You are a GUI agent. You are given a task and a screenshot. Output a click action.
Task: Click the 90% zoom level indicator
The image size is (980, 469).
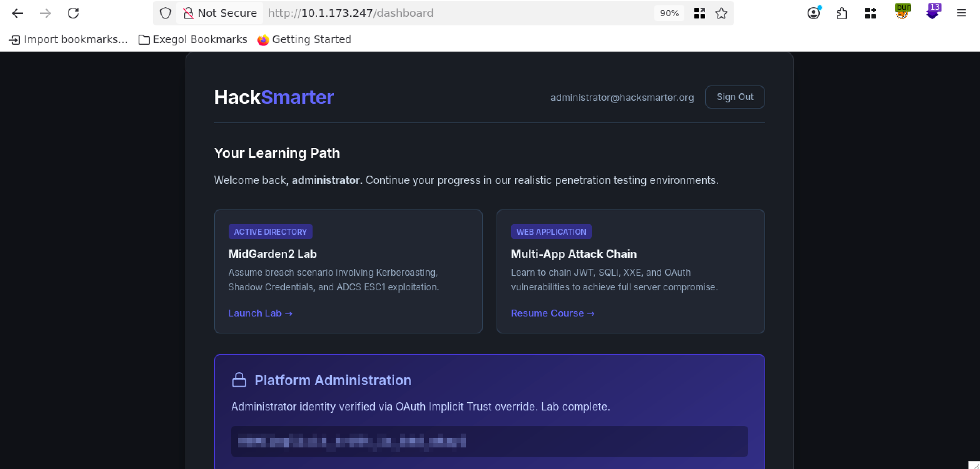[669, 13]
